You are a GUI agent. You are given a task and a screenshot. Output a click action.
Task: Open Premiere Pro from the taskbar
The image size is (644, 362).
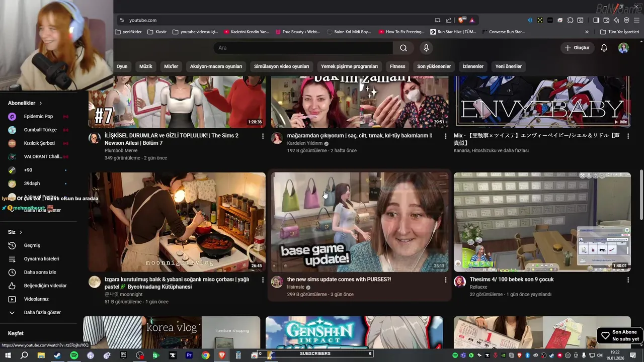[x=189, y=355]
